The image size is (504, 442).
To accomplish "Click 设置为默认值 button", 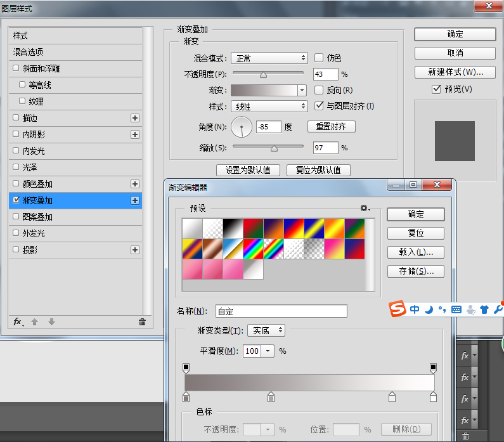I will pyautogui.click(x=248, y=170).
